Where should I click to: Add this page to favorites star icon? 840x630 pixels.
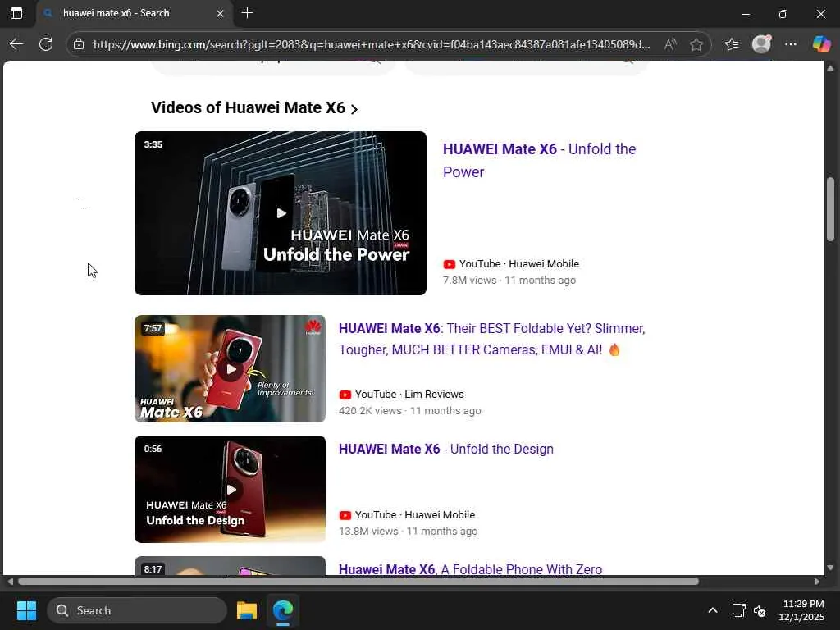tap(696, 44)
